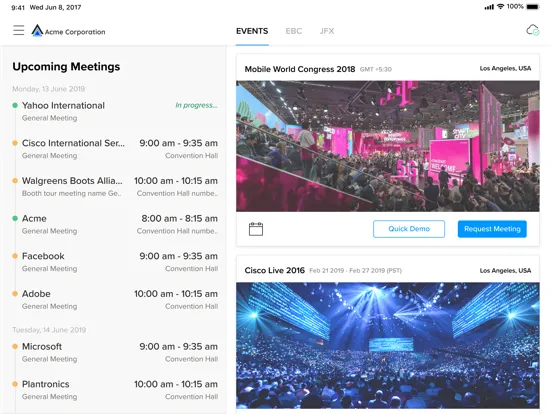This screenshot has width=552, height=414.
Task: Click Los Angeles, USA on Mobile World card
Action: (x=505, y=68)
